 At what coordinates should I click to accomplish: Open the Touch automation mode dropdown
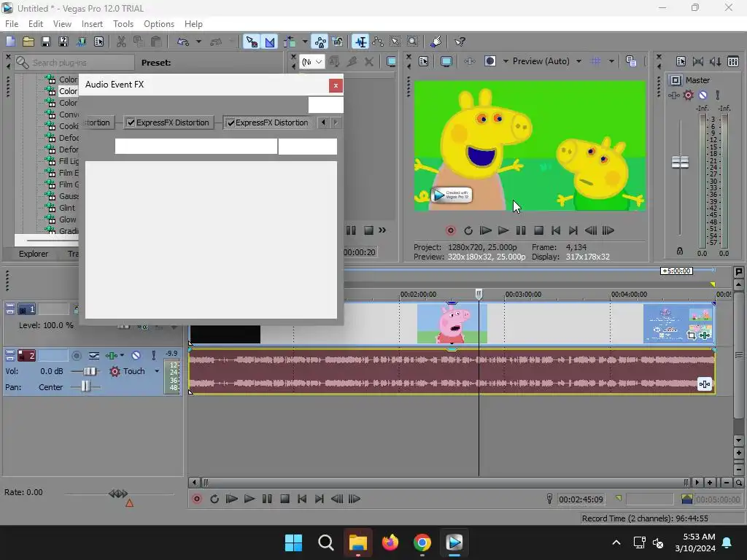click(x=157, y=371)
